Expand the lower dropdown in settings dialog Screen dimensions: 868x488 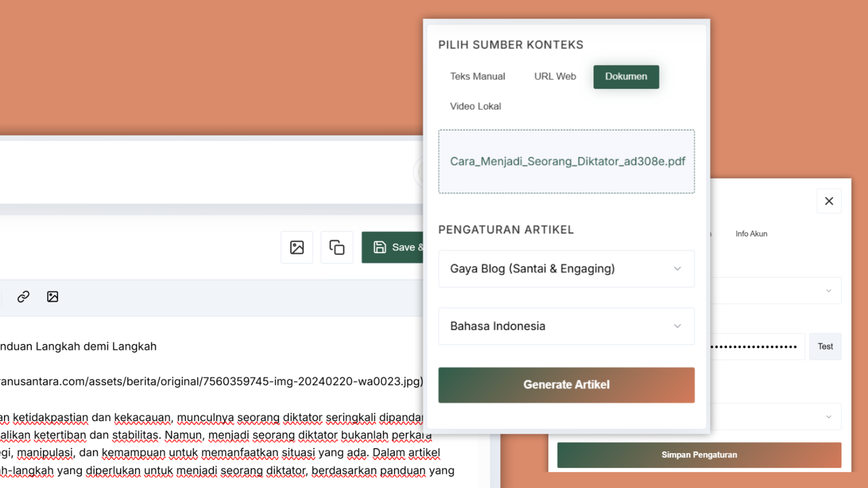[775, 417]
